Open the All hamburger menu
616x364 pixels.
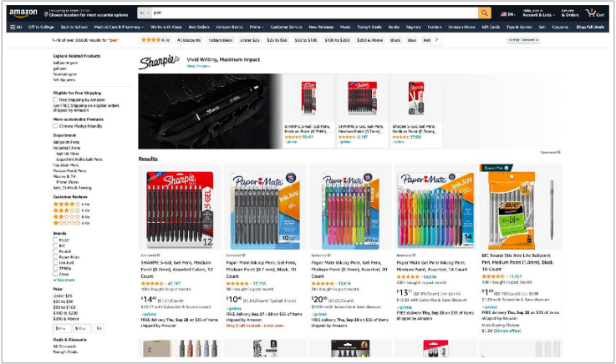(16, 27)
